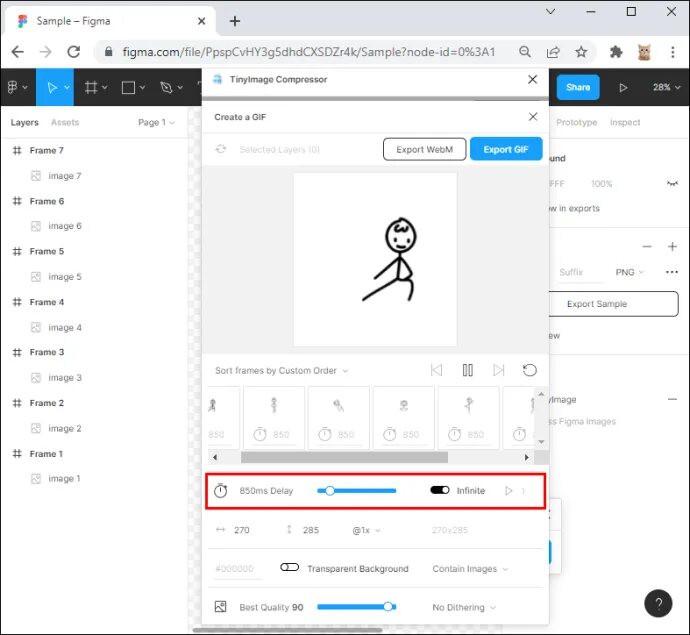690x635 pixels.
Task: Reload the browser page
Action: 73,52
